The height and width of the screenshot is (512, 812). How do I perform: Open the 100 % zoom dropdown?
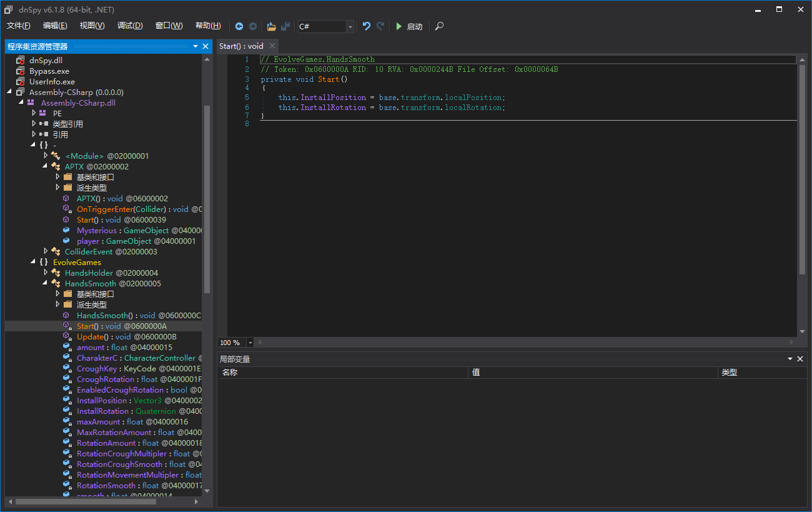tap(250, 343)
